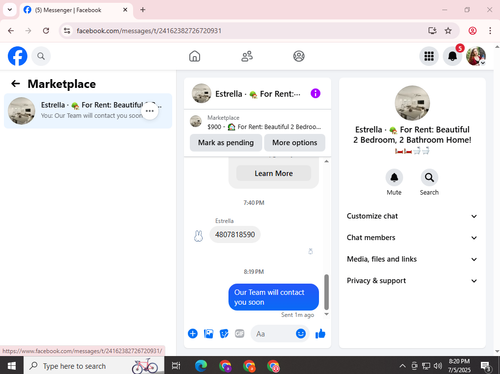The image size is (500, 374).
Task: Reload the page in the browser
Action: [x=46, y=31]
